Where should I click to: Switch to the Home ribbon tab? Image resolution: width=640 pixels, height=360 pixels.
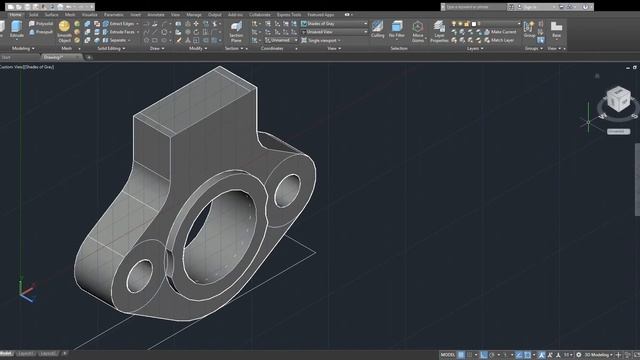[15, 15]
